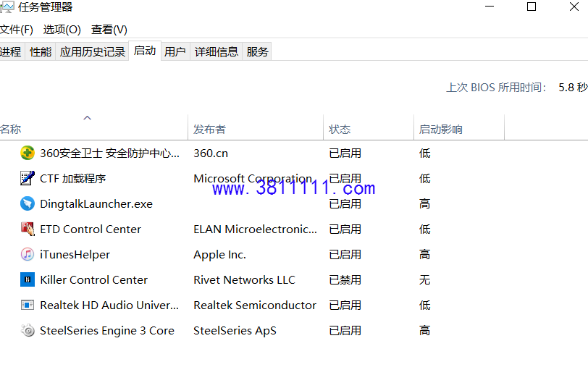Switch to the 性能 tab
The width and height of the screenshot is (588, 375).
tap(41, 51)
